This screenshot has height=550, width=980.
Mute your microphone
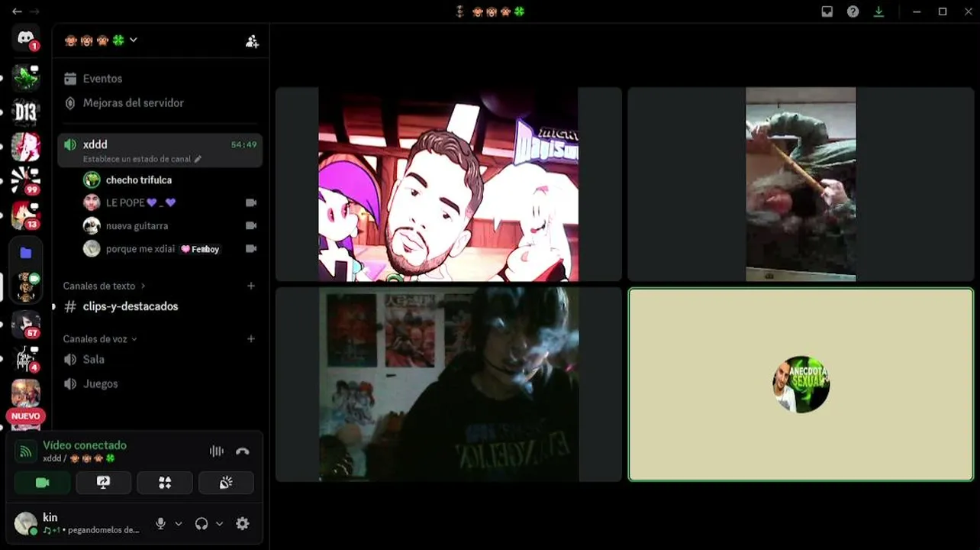160,524
